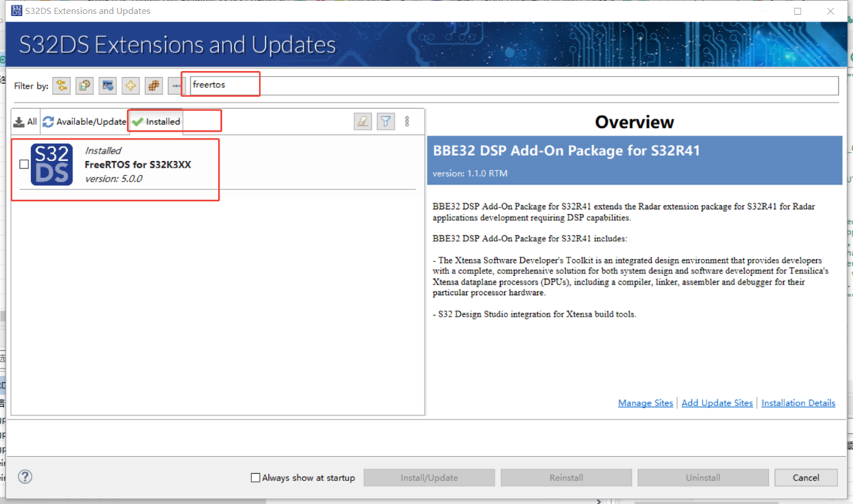Click the second Filter by icon with document
This screenshot has width=853, height=504.
coord(85,85)
